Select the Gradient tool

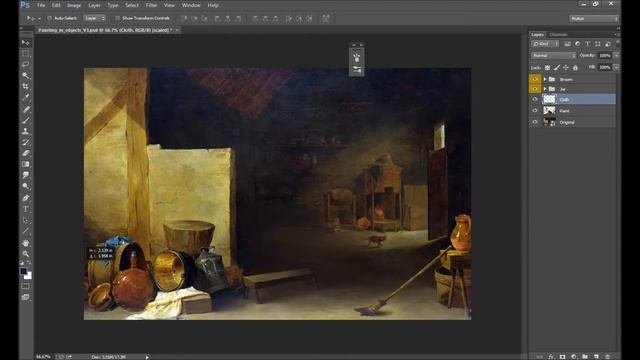click(26, 164)
